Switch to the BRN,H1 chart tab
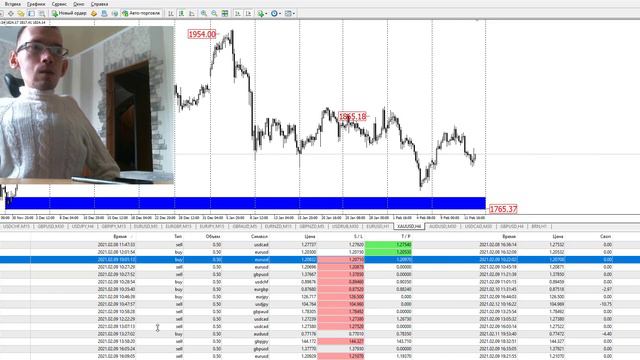This screenshot has width=640, height=360. pyautogui.click(x=539, y=226)
